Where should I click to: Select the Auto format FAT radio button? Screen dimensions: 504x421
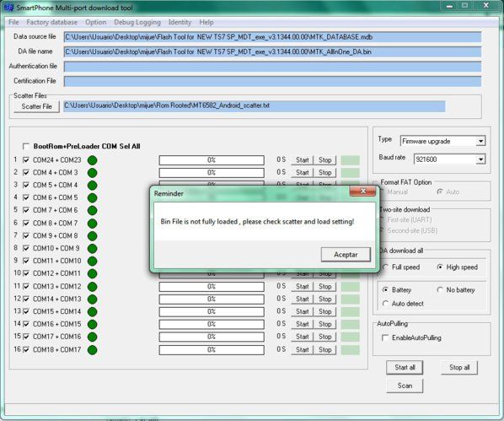point(440,192)
